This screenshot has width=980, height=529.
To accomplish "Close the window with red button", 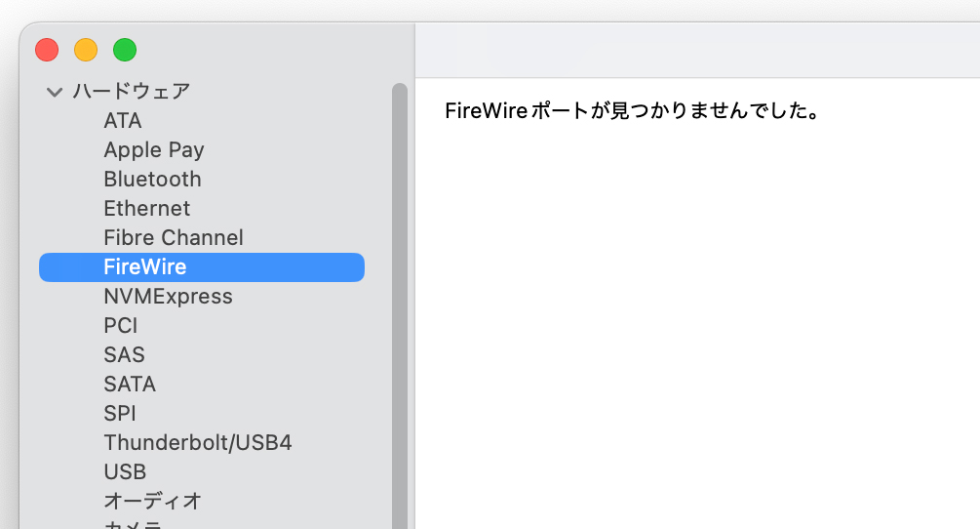I will tap(47, 49).
